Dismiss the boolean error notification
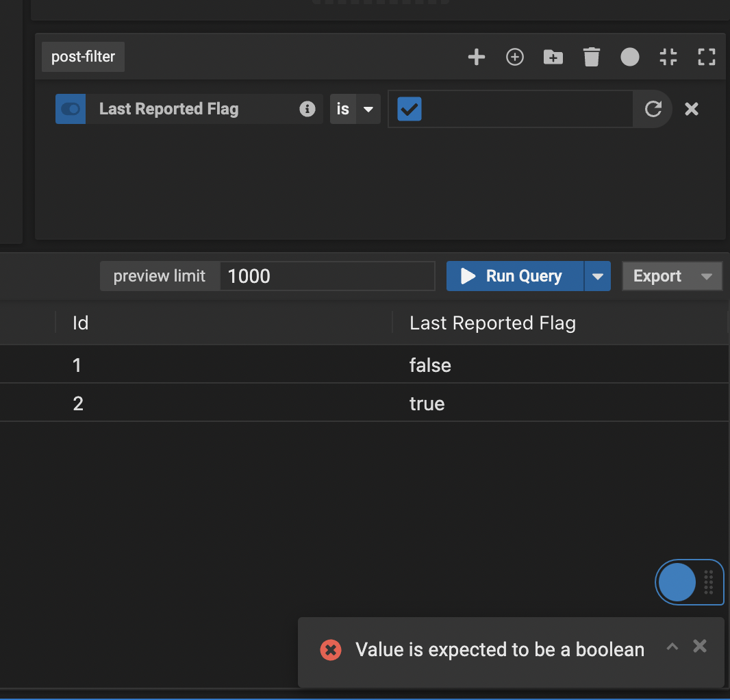Viewport: 730px width, 700px height. [x=699, y=646]
